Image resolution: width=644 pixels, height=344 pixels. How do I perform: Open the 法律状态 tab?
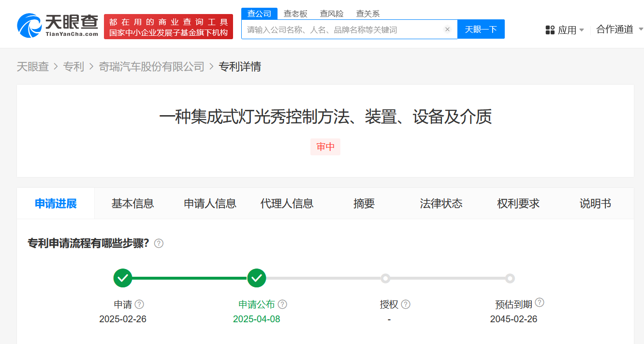[x=441, y=204]
